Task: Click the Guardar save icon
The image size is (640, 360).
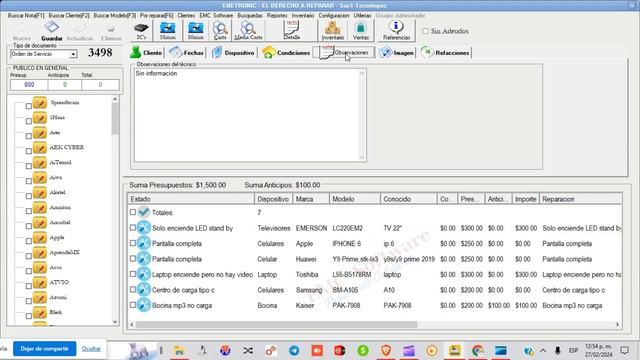Action: (51, 27)
